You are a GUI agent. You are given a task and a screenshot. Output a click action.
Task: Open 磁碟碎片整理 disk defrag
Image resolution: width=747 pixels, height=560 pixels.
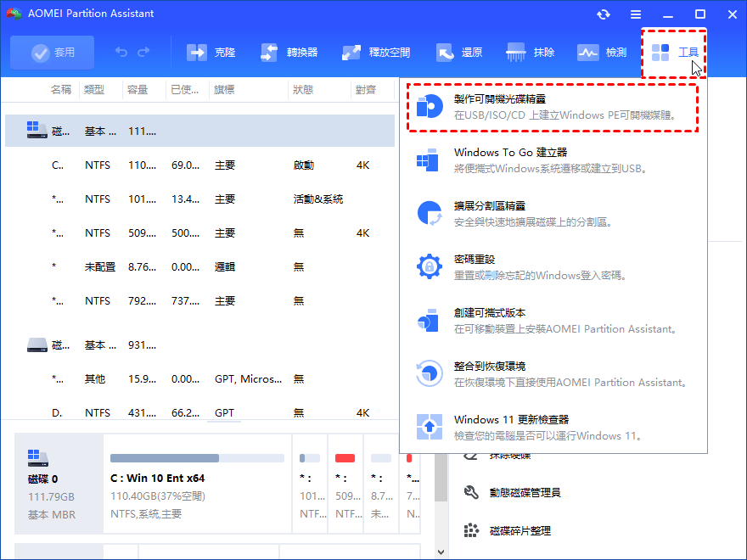[520, 530]
